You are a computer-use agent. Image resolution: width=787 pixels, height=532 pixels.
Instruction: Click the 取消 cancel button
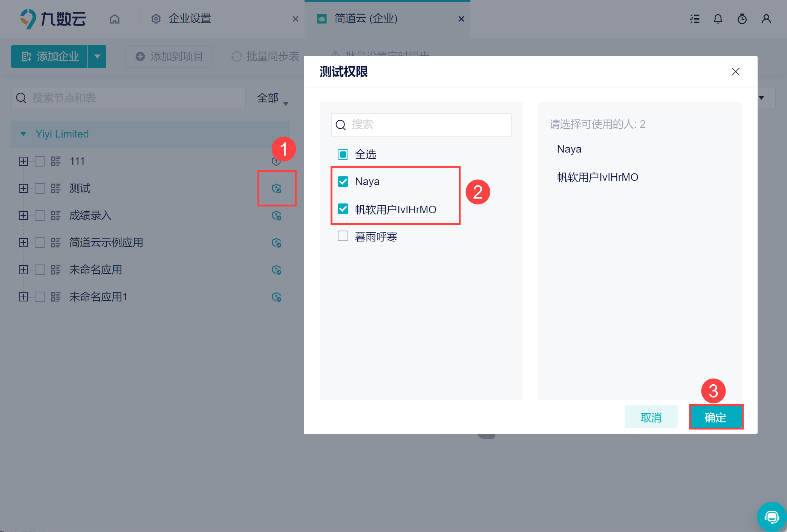pyautogui.click(x=651, y=417)
